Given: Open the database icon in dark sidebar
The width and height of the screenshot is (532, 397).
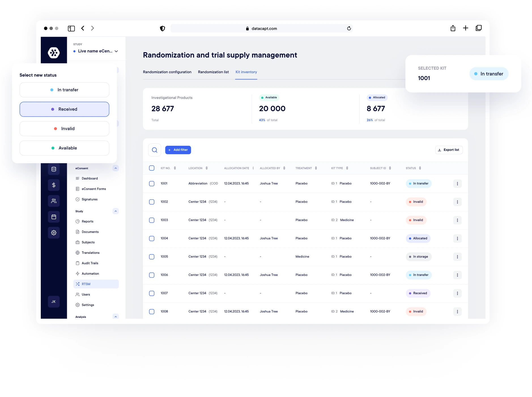Looking at the screenshot, I should 54,169.
